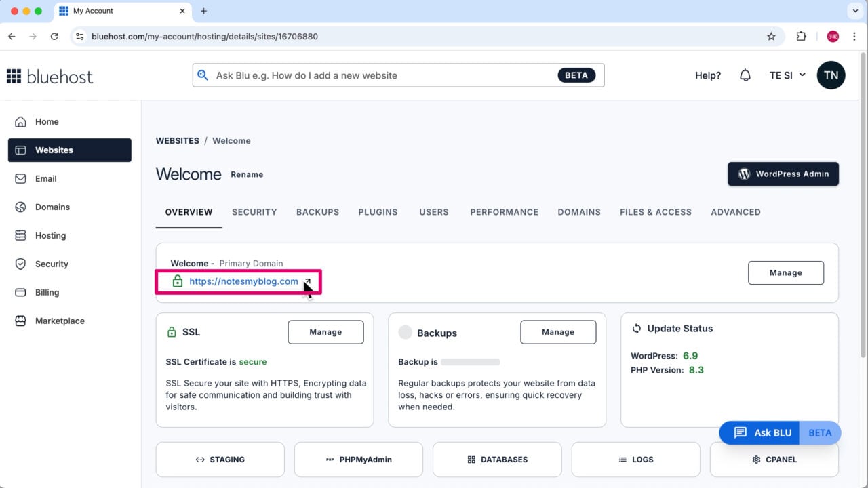Click the notification bell
Screen dimensions: 868x488
pos(745,75)
